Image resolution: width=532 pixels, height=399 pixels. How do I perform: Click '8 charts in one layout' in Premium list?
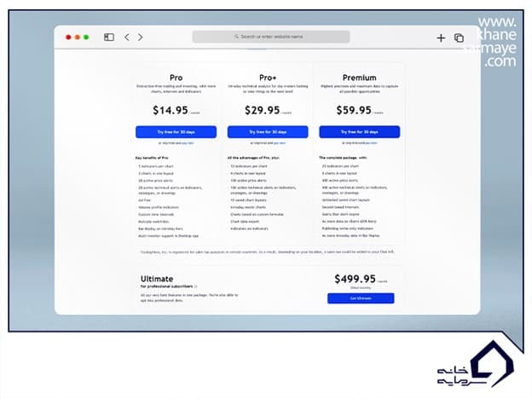(339, 173)
